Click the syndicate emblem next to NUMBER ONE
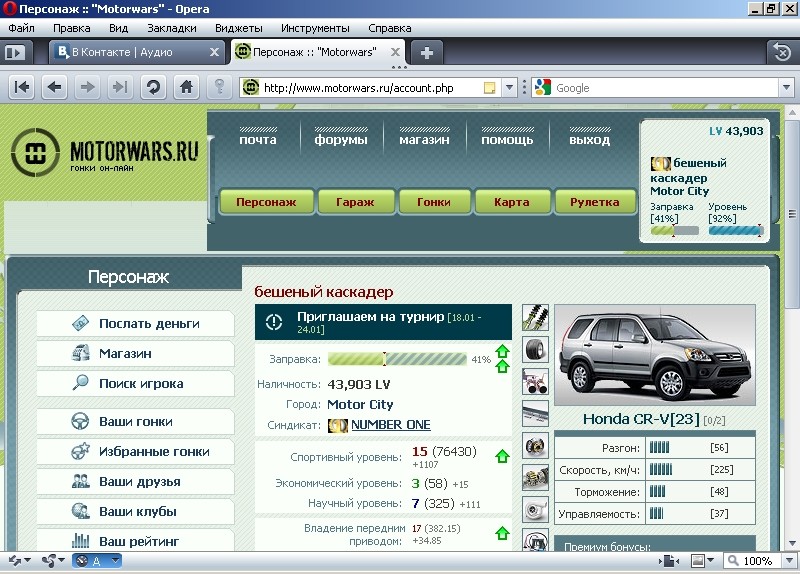Viewport: 800px width, 574px height. click(338, 425)
